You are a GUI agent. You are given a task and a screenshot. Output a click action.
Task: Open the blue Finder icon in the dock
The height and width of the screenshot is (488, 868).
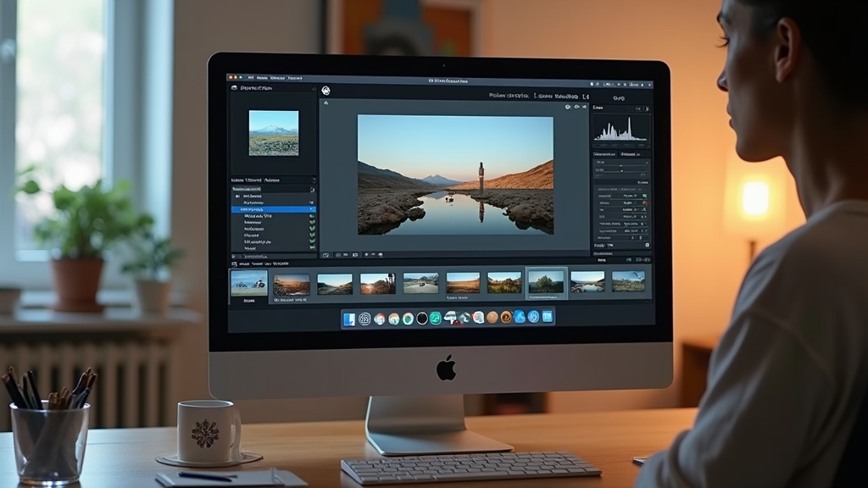[349, 319]
